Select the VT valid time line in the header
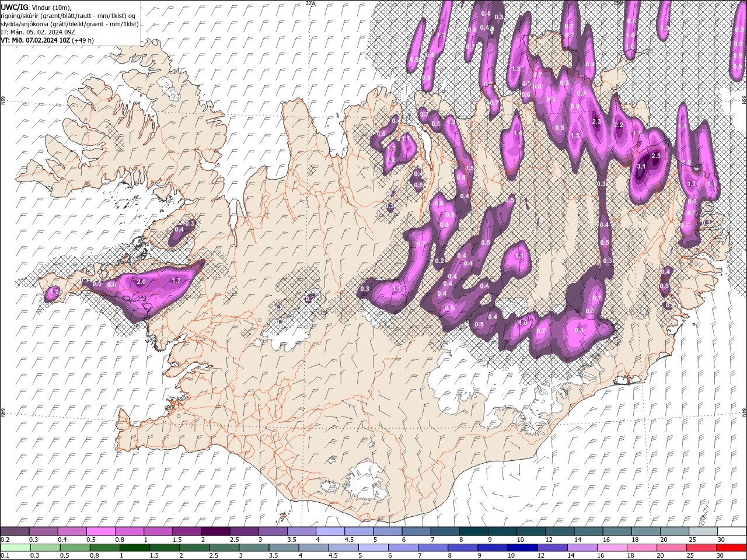 click(x=48, y=40)
